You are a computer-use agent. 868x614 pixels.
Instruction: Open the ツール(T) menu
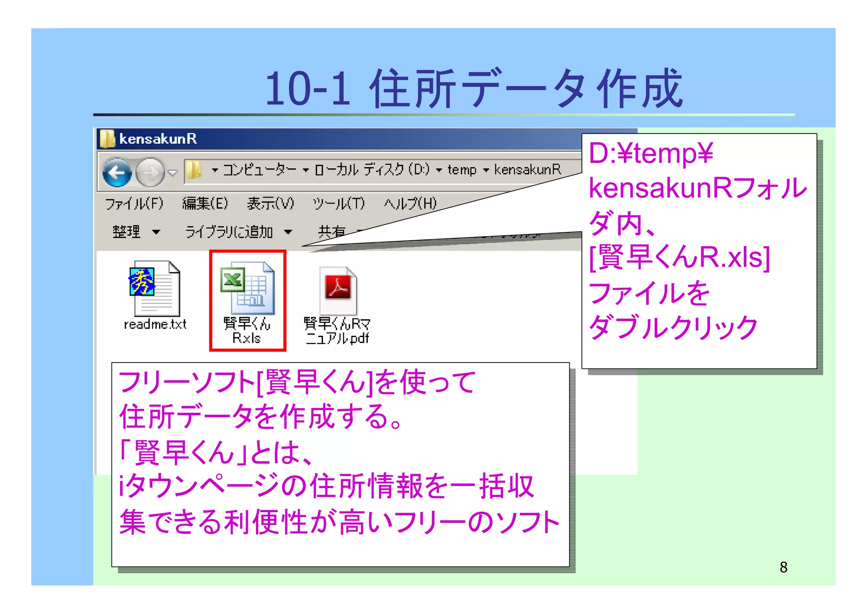tap(339, 204)
